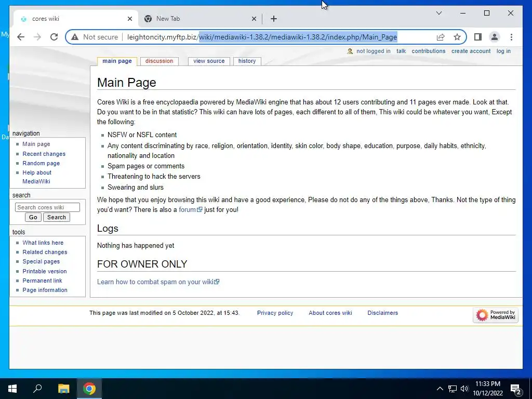Screen dimensions: 532x399
Task: Open the view source tab
Action: 209,61
